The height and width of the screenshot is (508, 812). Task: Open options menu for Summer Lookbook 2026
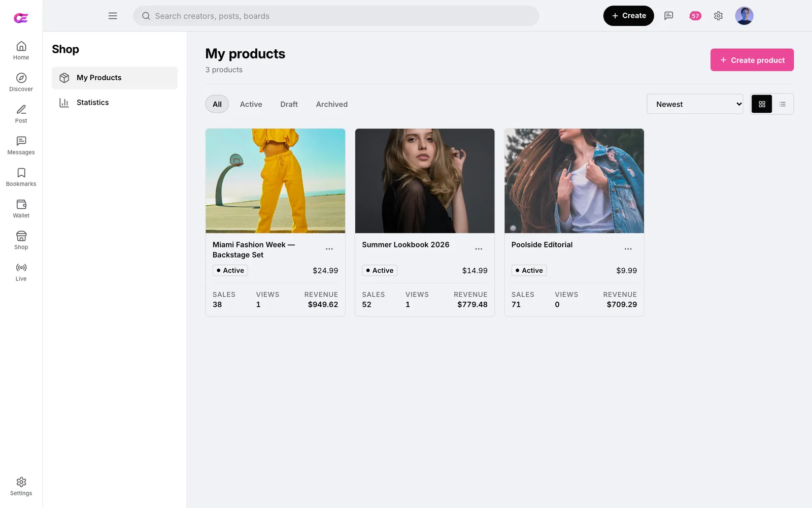pyautogui.click(x=479, y=249)
